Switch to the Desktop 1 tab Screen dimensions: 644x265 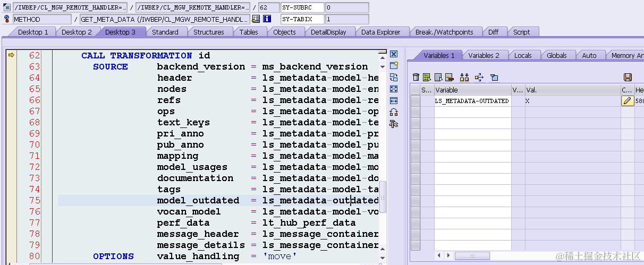pos(33,32)
